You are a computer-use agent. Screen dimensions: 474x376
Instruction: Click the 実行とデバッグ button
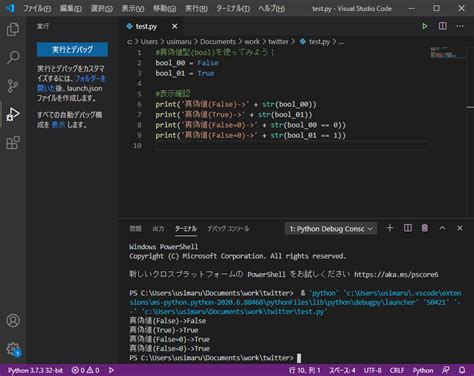click(x=72, y=49)
